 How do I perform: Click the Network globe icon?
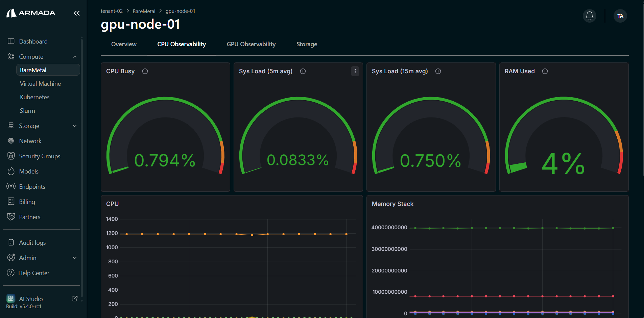point(11,141)
